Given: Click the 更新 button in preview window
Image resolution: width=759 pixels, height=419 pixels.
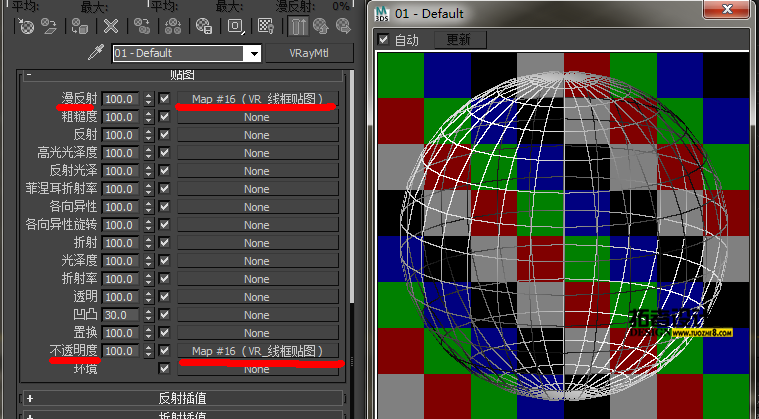Looking at the screenshot, I should pos(459,40).
